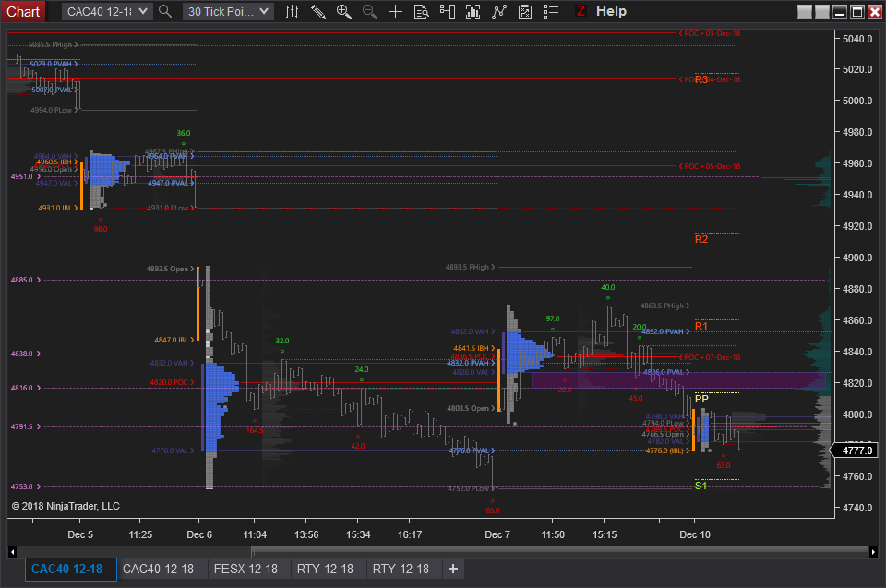Click the 4753.0 level label
The image size is (886, 588).
pyautogui.click(x=26, y=486)
